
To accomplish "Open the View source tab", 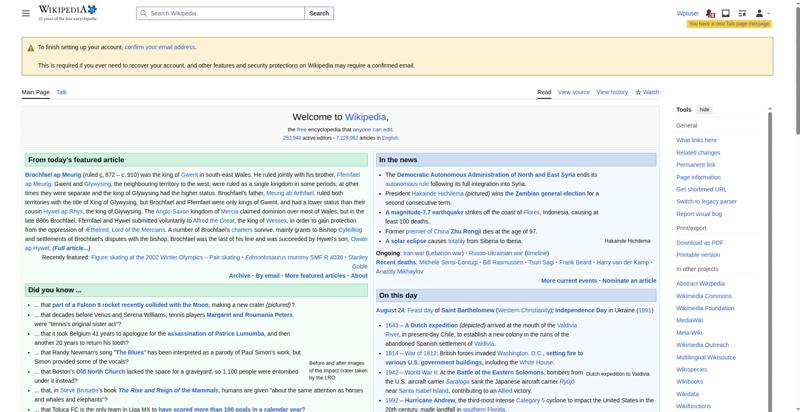I will [573, 92].
